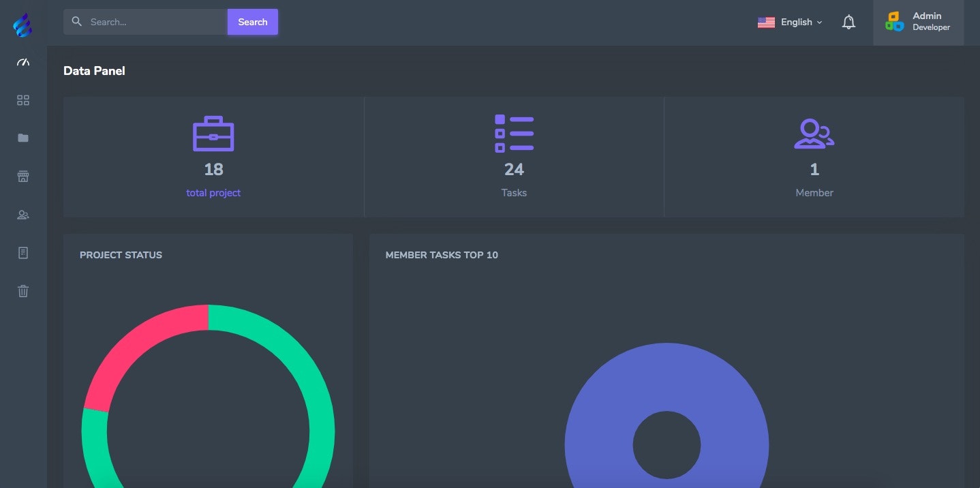Click the PROJECT STATUS heading
The width and height of the screenshot is (980, 488).
click(x=121, y=255)
